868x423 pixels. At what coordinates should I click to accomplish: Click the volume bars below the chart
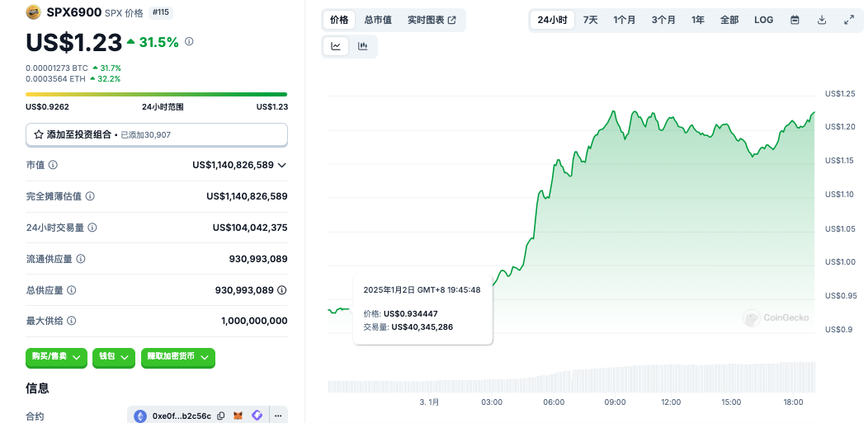tap(571, 378)
